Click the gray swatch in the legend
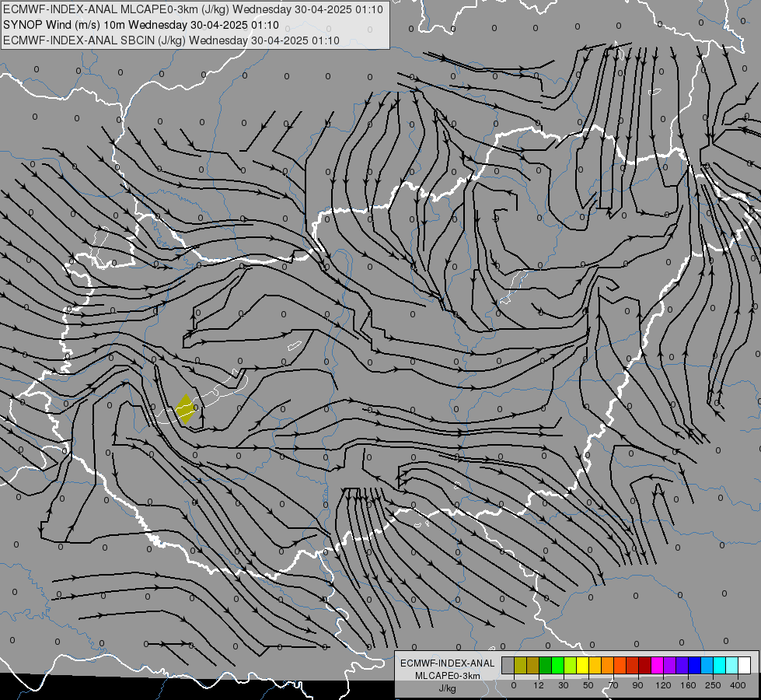Image resolution: width=761 pixels, height=700 pixels. tap(508, 665)
